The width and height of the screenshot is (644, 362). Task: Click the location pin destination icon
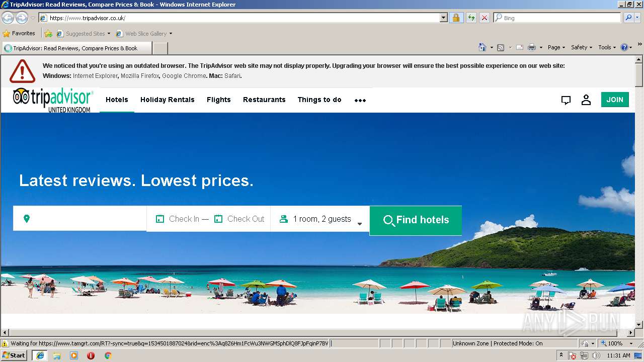point(27,219)
